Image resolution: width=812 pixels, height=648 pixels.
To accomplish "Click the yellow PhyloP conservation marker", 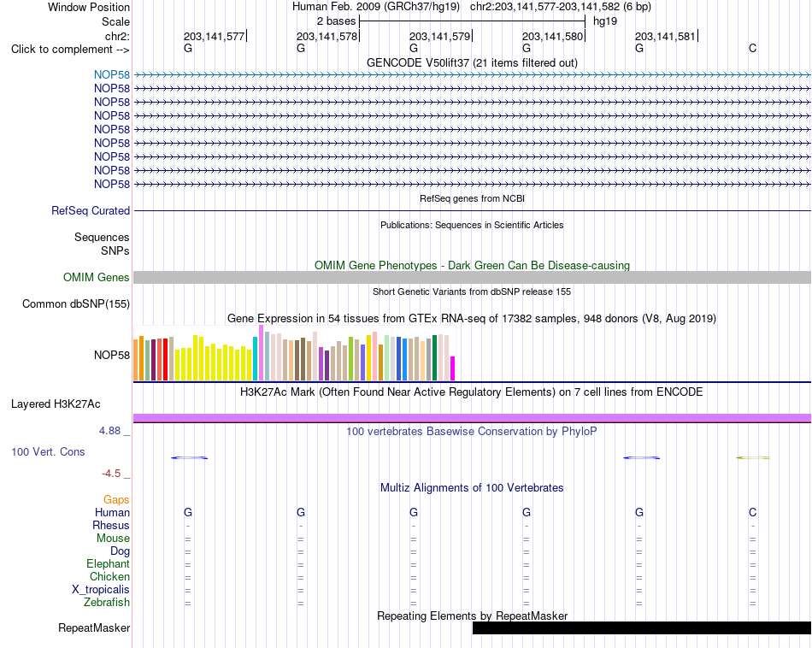I will [752, 458].
